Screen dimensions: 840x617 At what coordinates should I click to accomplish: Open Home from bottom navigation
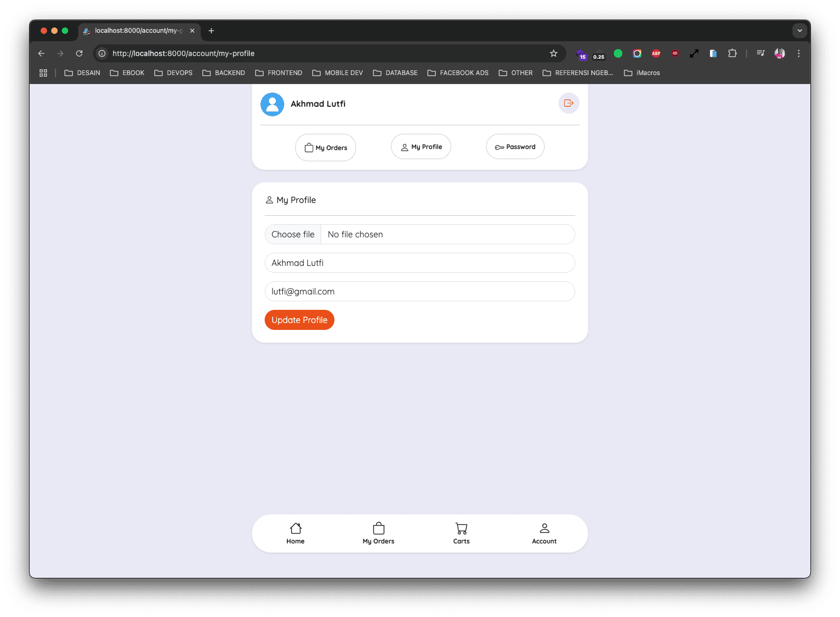(295, 533)
